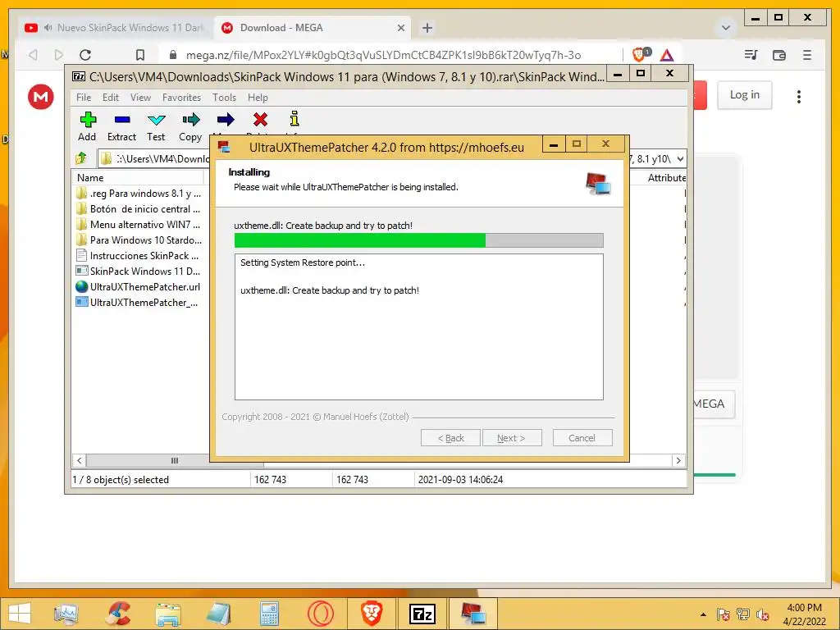This screenshot has height=630, width=840.
Task: Open the browser tab search chevron
Action: 726,27
